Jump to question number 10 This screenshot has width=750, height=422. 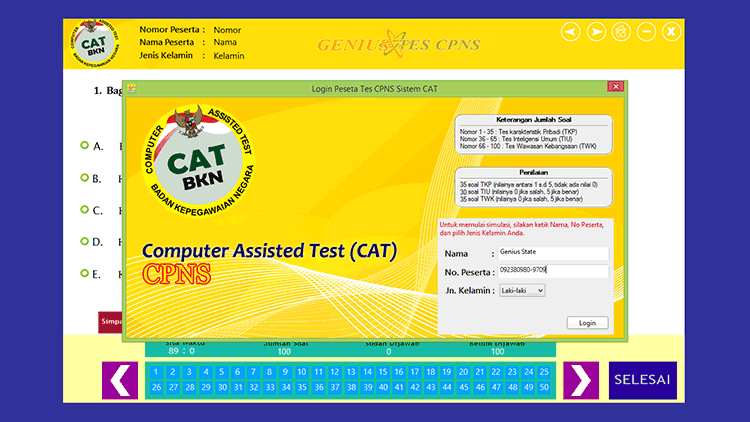tap(302, 372)
